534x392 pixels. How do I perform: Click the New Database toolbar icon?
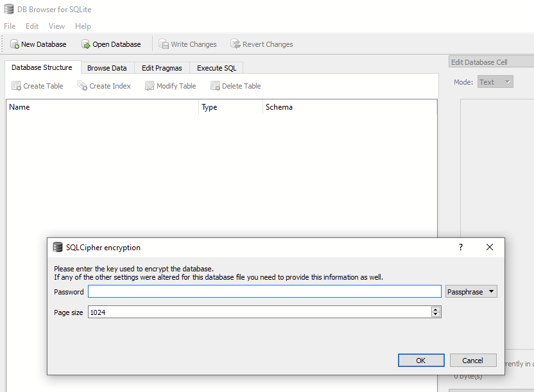tap(15, 44)
